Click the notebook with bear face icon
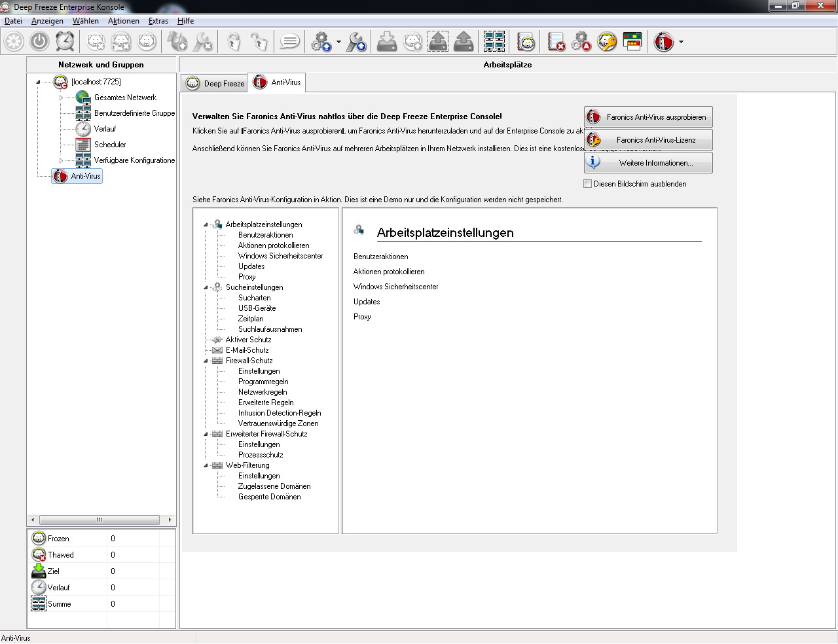Viewport: 838px width, 644px height. 526,42
